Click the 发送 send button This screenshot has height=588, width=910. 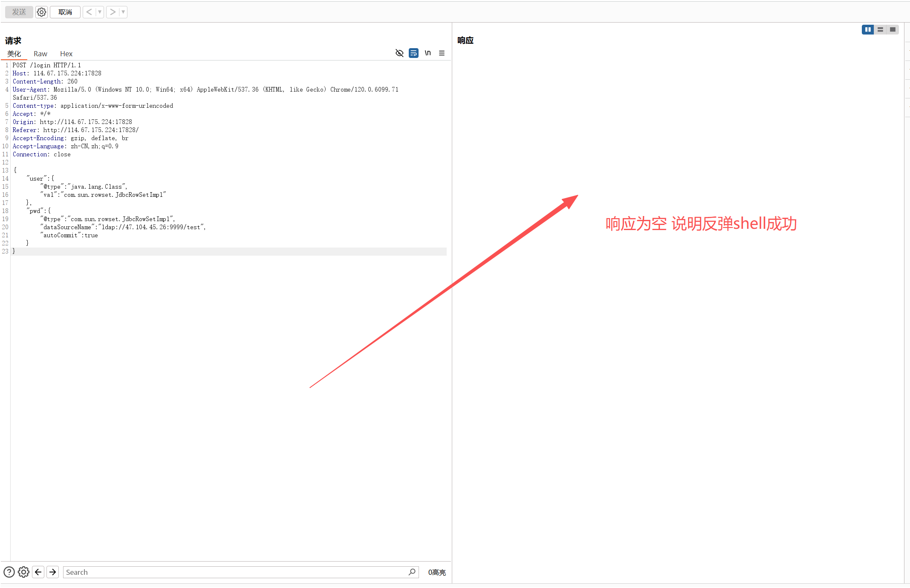click(x=19, y=12)
